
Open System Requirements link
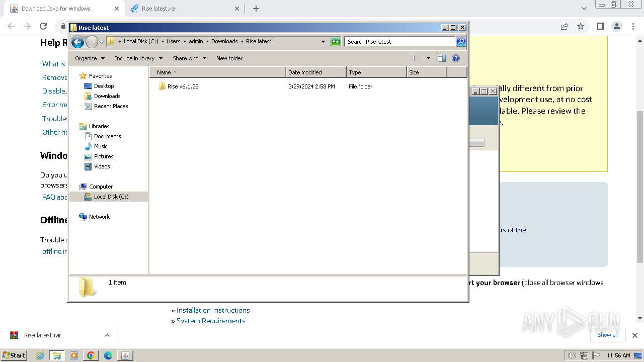[211, 320]
